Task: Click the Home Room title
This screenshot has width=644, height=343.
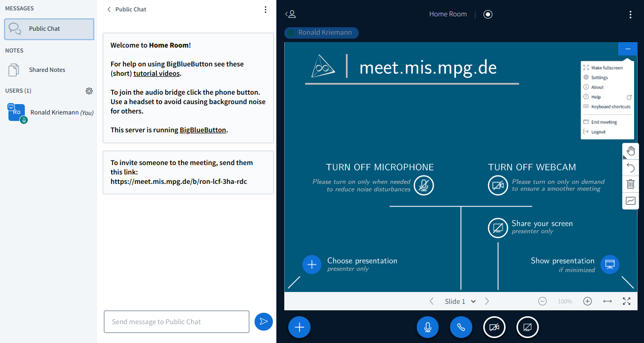Action: pyautogui.click(x=448, y=14)
